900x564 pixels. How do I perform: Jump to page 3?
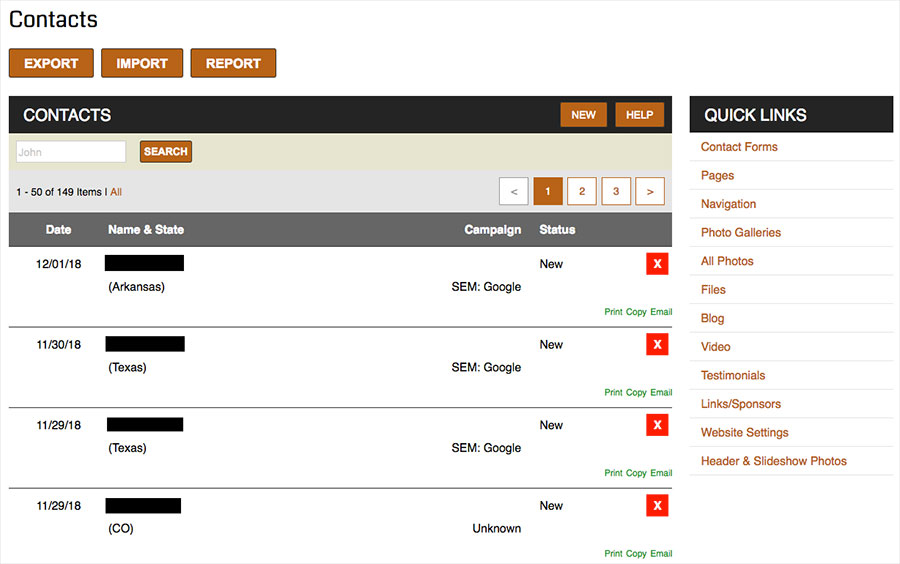(x=616, y=191)
